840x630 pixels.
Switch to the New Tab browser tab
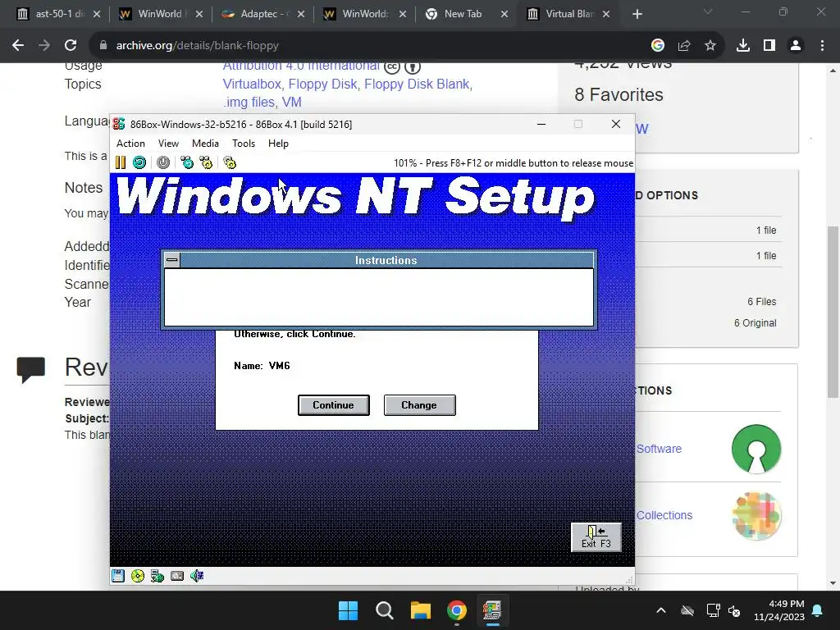(466, 14)
